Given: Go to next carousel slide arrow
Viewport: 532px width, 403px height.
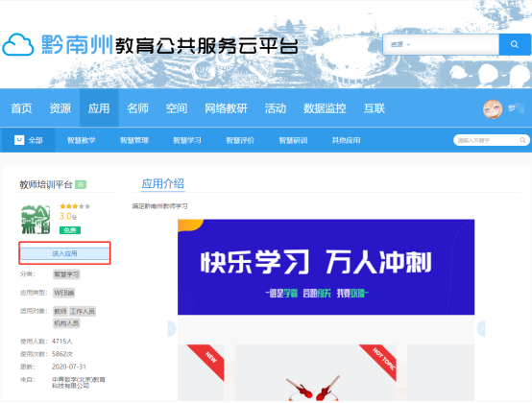Looking at the screenshot, I should point(481,328).
